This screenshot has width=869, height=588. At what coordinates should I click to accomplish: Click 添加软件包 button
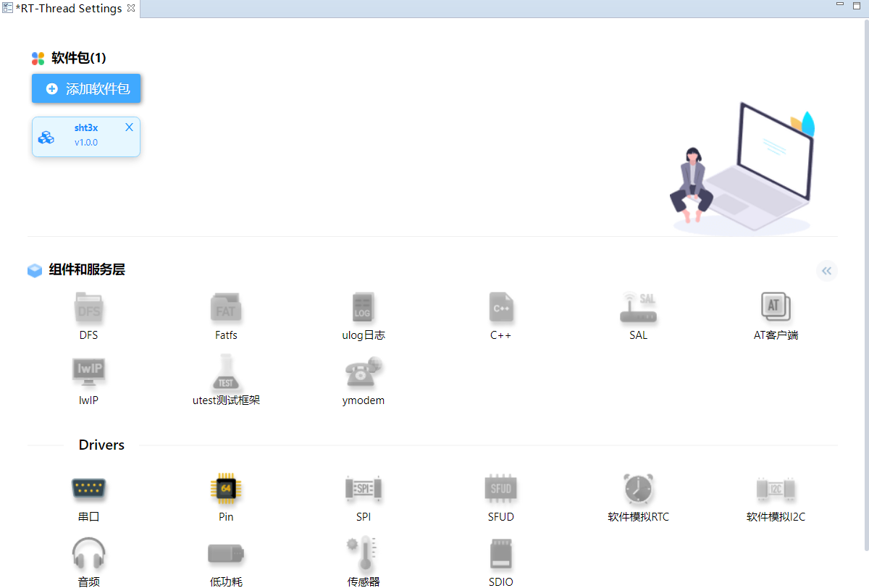tap(86, 88)
